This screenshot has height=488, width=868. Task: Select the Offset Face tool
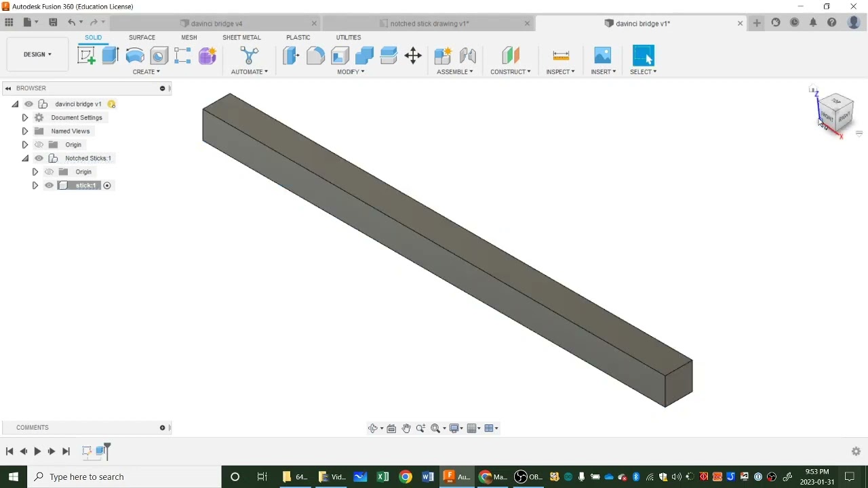[x=389, y=56]
